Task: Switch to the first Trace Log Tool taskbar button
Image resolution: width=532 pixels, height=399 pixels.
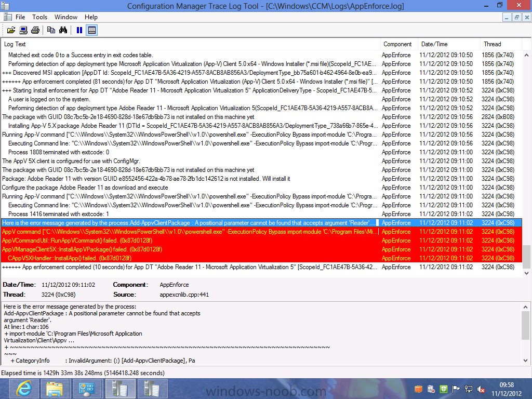Action: 120,389
